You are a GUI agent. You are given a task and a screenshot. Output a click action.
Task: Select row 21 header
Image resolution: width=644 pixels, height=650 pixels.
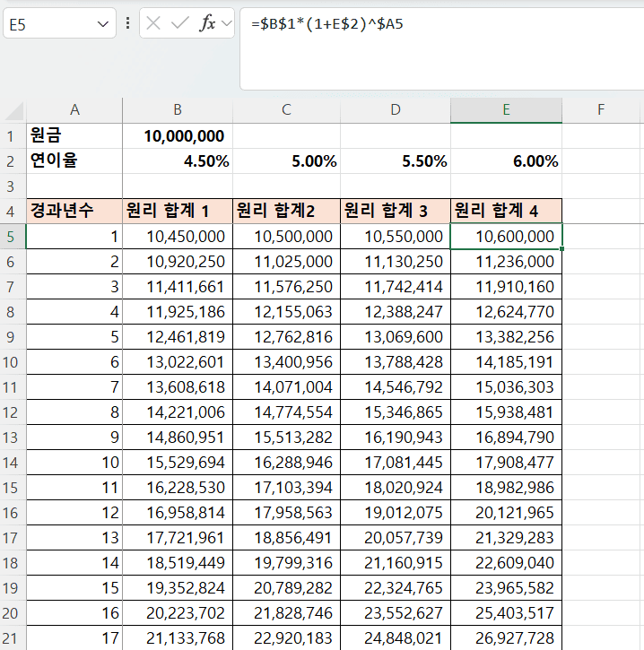pos(13,637)
